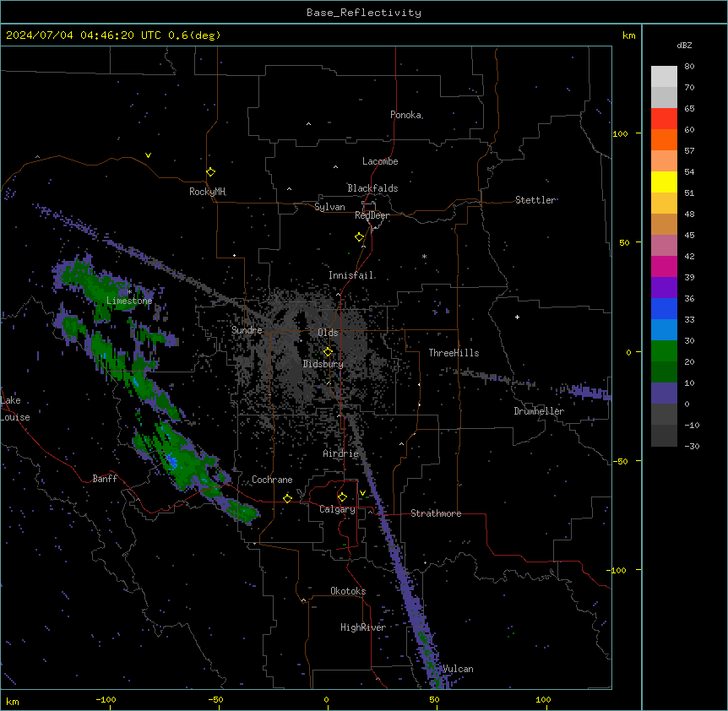Select the white plus marker north of Drumheller
Viewport: 728px width, 711px height.
click(517, 317)
